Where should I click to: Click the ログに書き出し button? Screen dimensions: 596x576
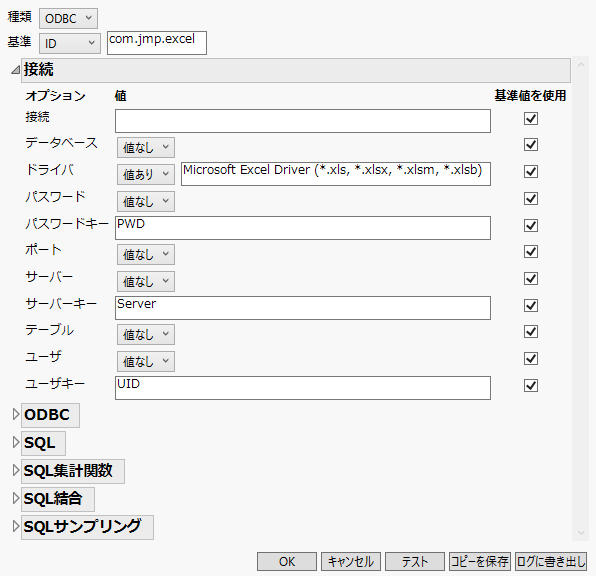pos(551,562)
